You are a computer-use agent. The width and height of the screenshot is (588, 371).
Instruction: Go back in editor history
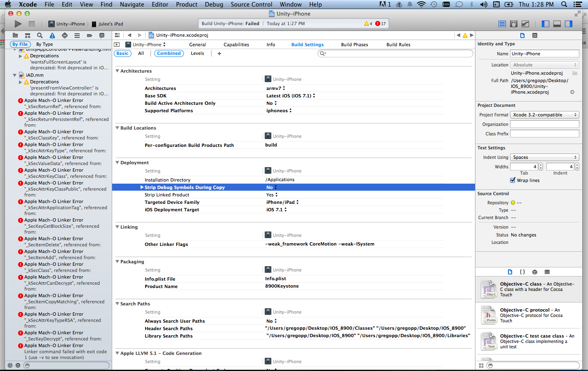tap(129, 35)
